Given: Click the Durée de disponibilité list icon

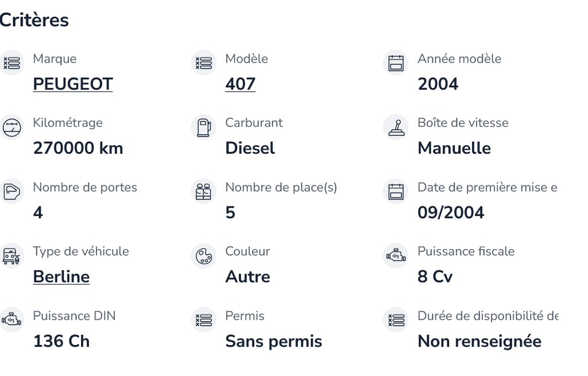Looking at the screenshot, I should tap(396, 320).
